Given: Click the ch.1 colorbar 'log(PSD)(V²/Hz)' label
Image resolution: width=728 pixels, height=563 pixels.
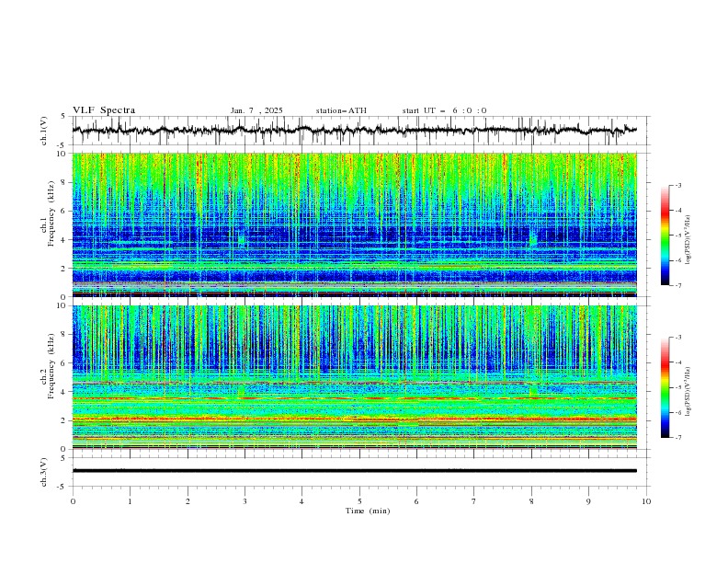Looking at the screenshot, I should point(688,240).
